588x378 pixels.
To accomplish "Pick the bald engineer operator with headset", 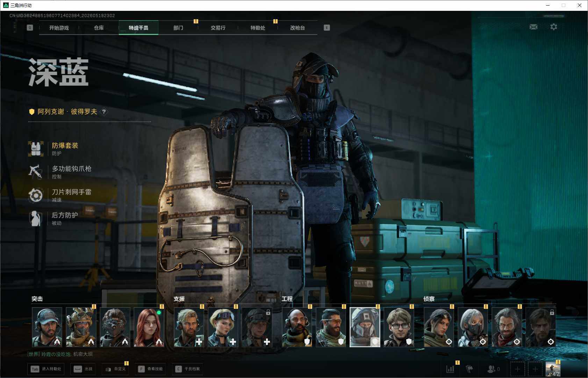I will [297, 327].
